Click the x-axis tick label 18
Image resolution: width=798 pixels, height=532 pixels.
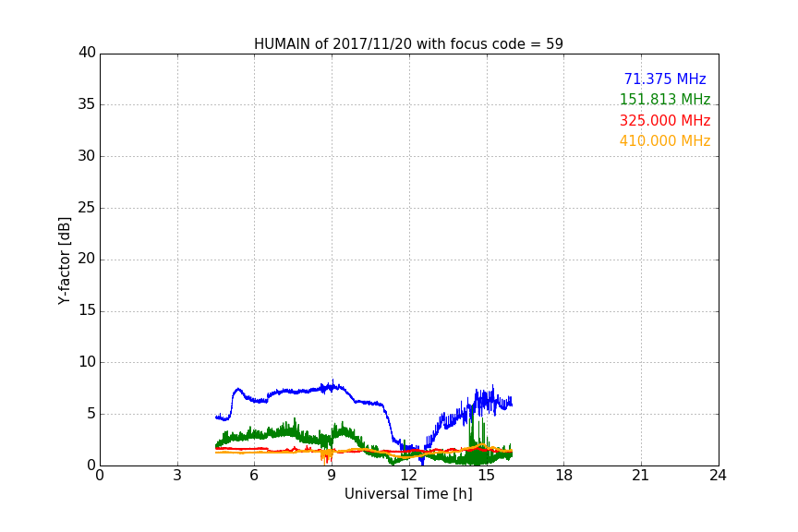point(564,476)
